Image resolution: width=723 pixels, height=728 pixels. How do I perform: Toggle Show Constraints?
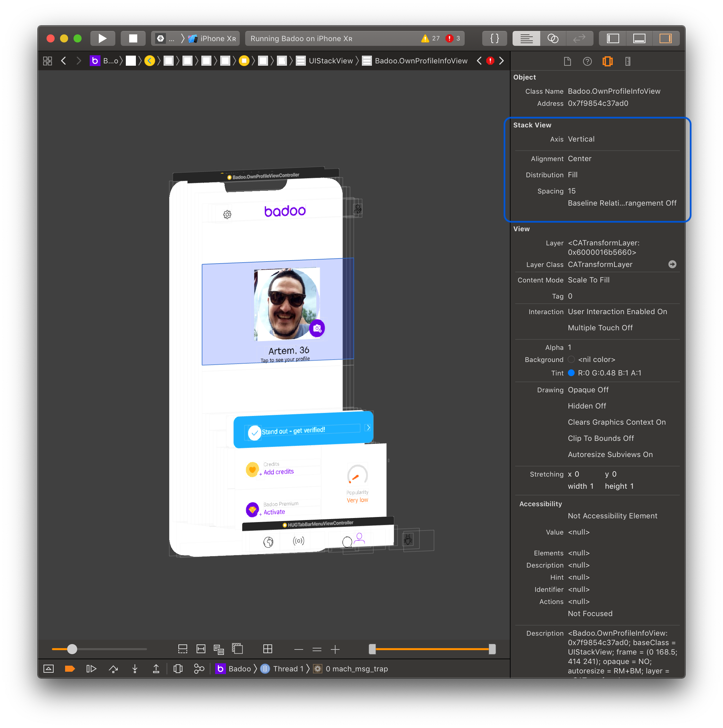tap(201, 649)
